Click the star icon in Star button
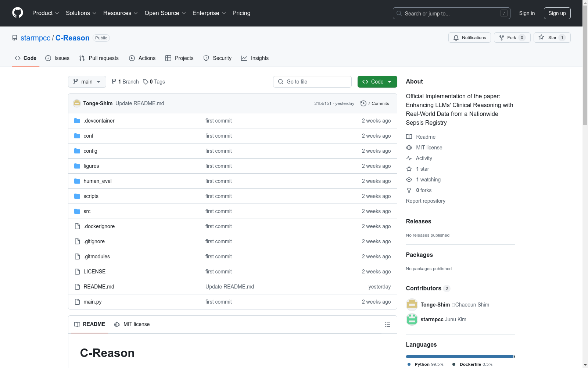Screen dimensions: 588x368 click(541, 37)
